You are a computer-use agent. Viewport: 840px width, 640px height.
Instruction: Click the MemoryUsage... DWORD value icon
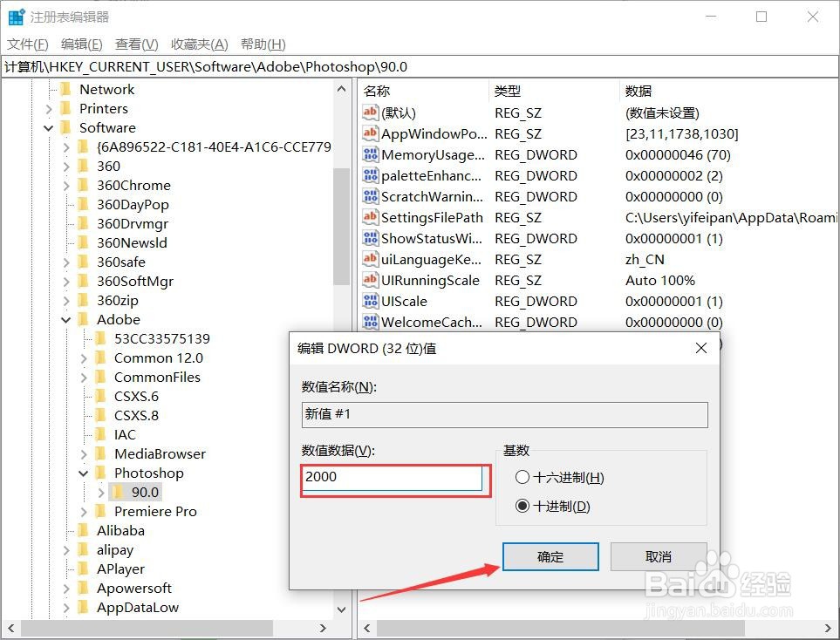[x=370, y=154]
